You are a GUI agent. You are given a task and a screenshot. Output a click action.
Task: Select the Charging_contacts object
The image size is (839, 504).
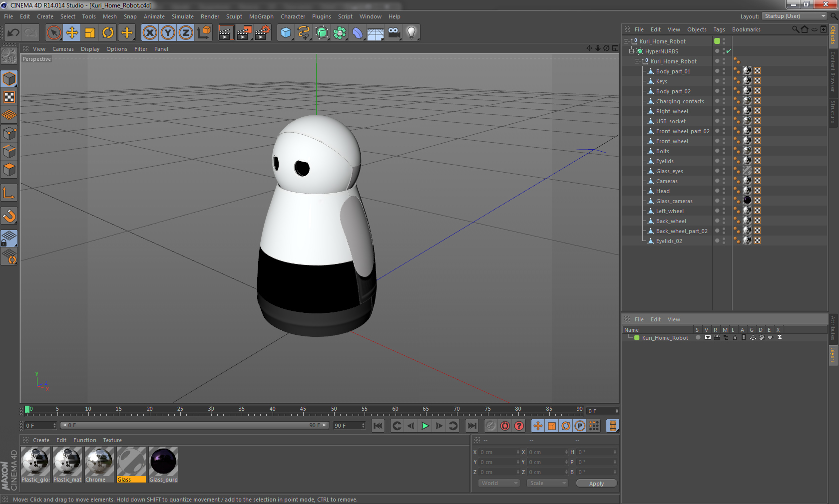tap(680, 101)
